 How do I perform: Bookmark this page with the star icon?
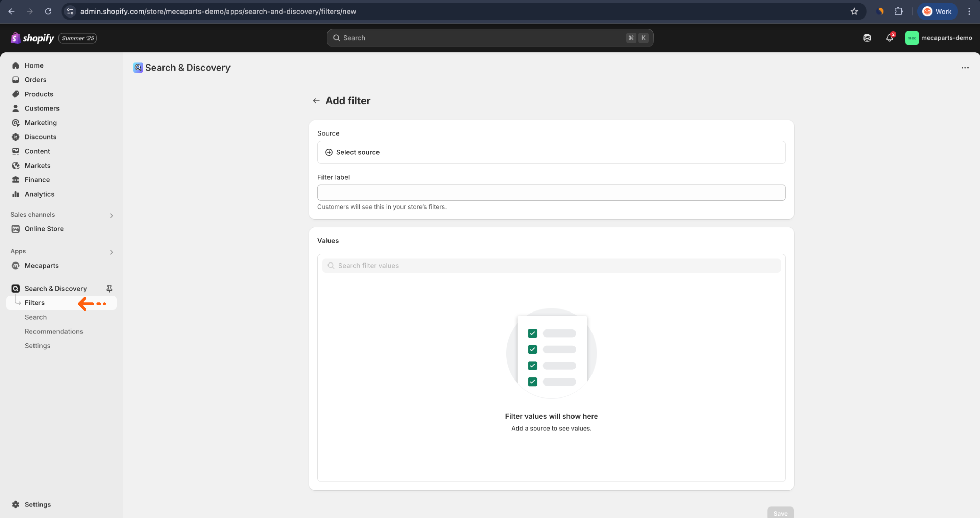(854, 12)
